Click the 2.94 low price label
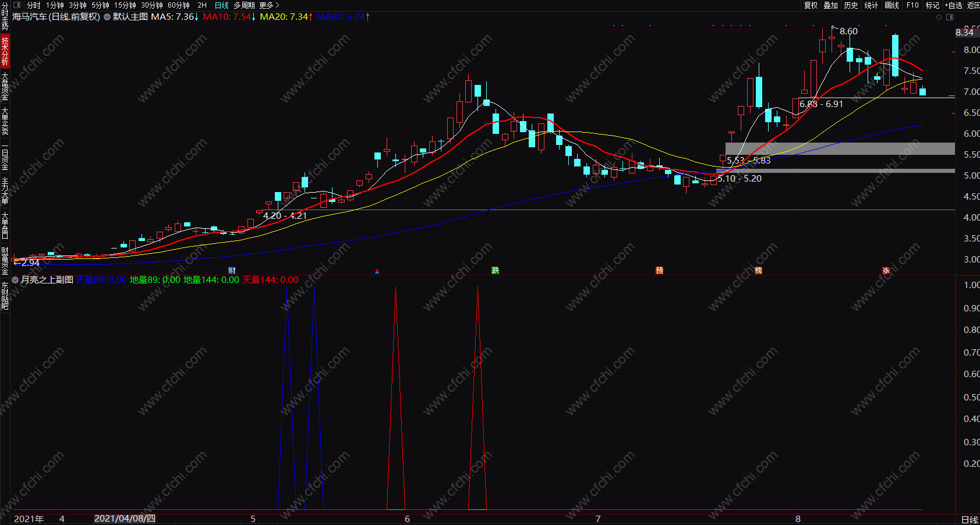 tap(30, 263)
